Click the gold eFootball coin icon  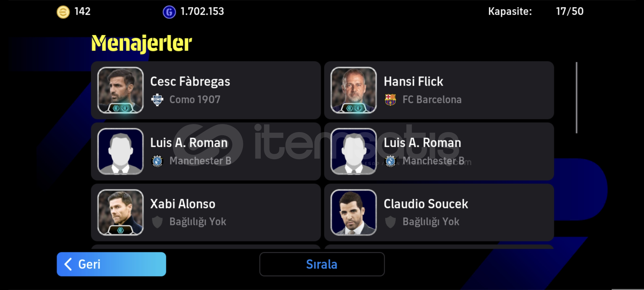click(63, 12)
